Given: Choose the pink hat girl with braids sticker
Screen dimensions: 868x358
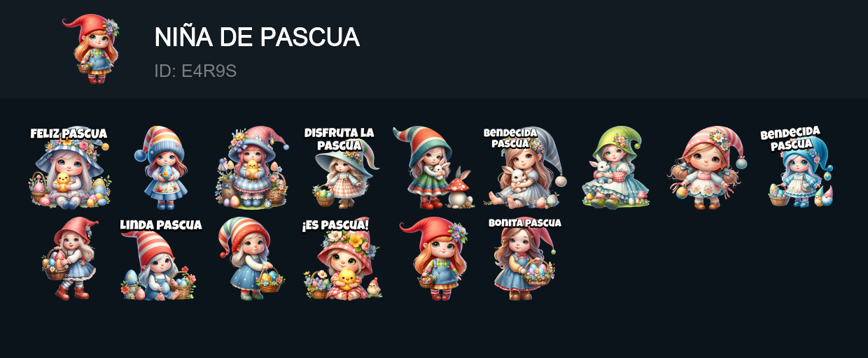Looking at the screenshot, I should click(708, 167).
